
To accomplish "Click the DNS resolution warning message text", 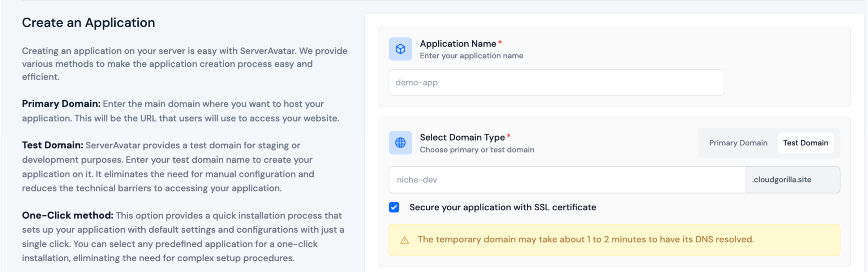I will pyautogui.click(x=585, y=240).
